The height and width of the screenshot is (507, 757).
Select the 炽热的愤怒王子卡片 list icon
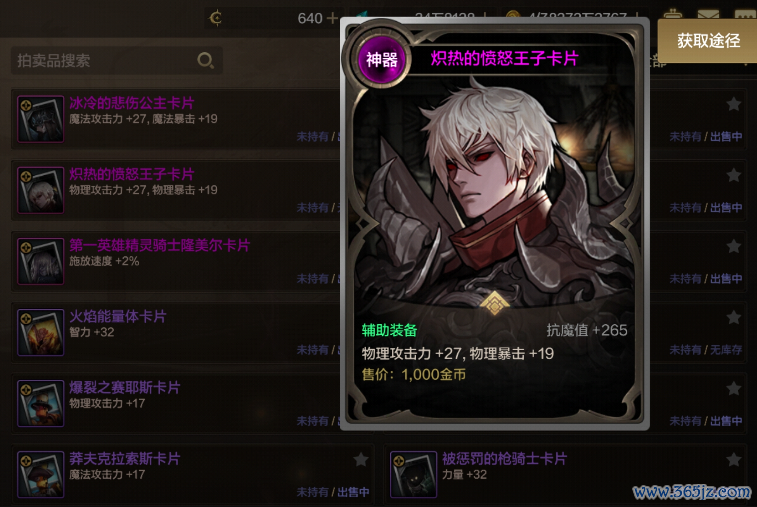[41, 190]
